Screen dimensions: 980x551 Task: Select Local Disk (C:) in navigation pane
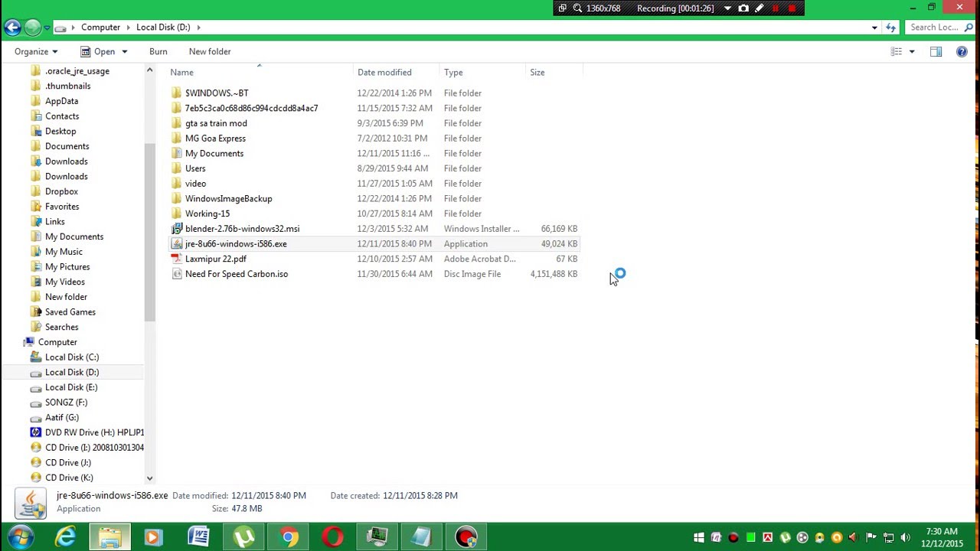tap(72, 357)
